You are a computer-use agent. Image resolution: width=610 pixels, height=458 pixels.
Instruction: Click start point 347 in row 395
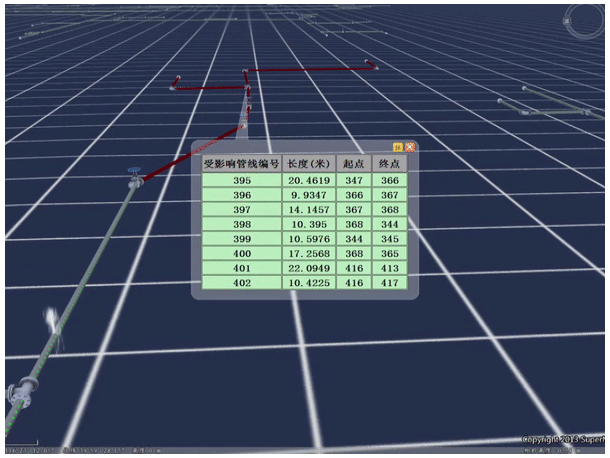354,180
